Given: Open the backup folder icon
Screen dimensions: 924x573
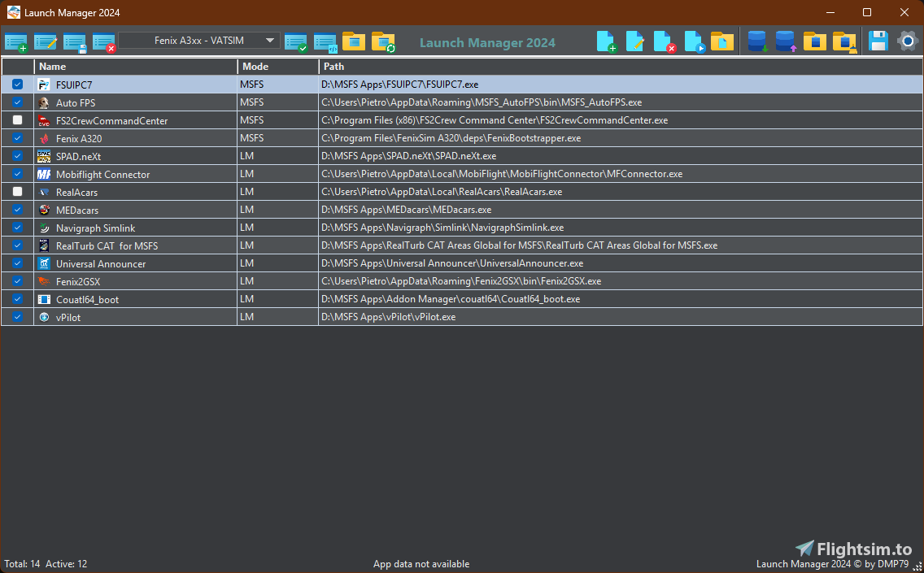Looking at the screenshot, I should pyautogui.click(x=815, y=41).
